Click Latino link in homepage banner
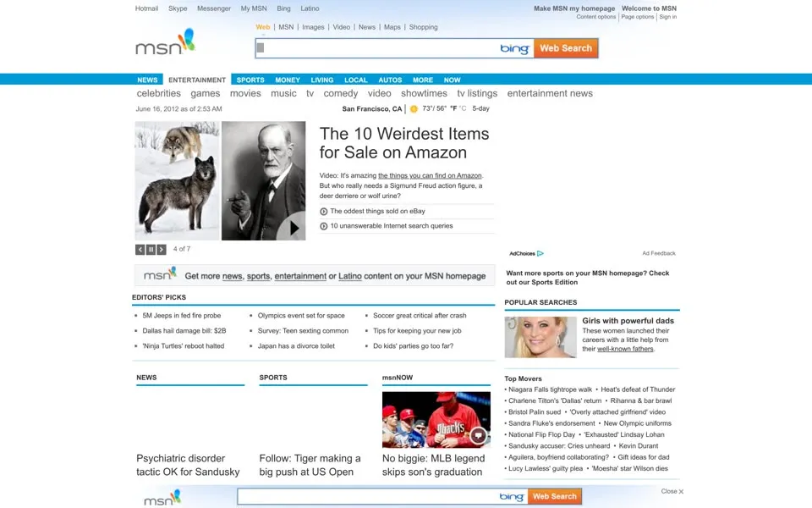The width and height of the screenshot is (812, 508). tap(350, 276)
